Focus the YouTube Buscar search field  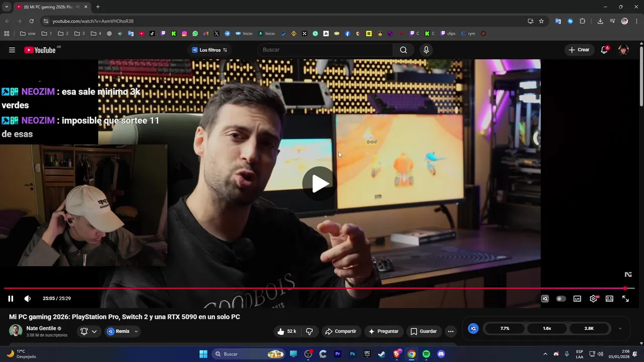coord(325,50)
